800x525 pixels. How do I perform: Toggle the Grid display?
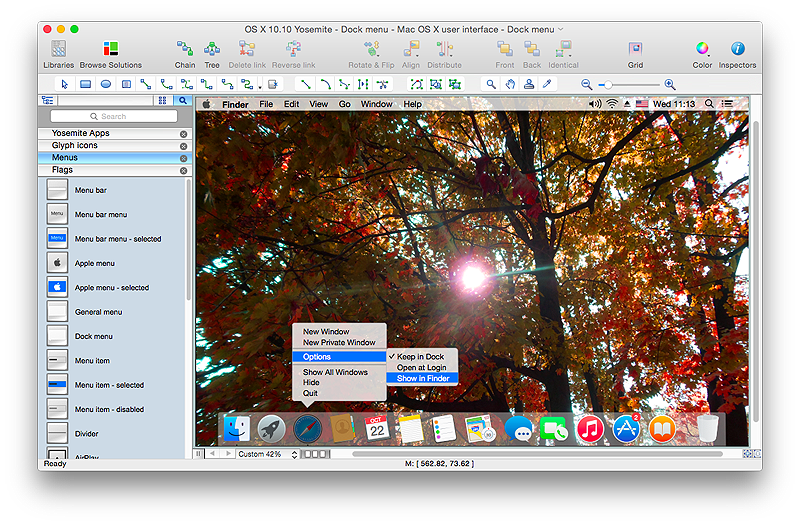coord(635,49)
